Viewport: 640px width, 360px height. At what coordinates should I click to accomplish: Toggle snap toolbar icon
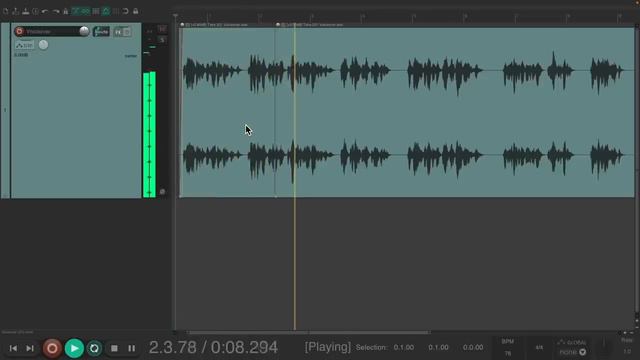(126, 11)
